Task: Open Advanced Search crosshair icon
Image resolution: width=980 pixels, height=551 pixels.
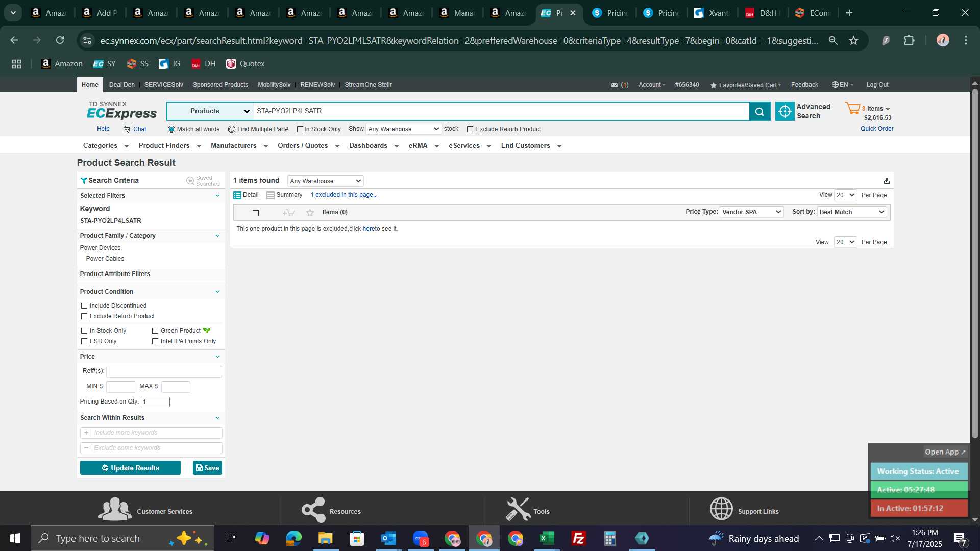Action: (x=785, y=111)
